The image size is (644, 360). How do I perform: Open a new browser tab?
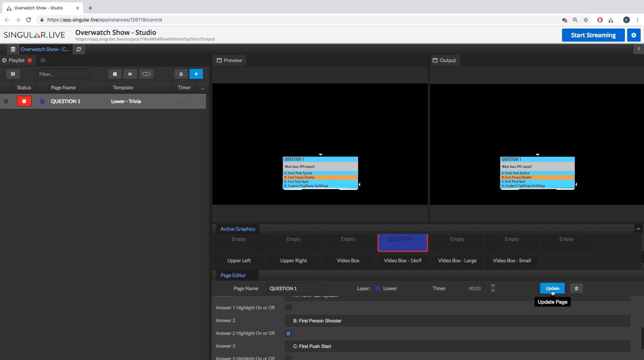(90, 8)
